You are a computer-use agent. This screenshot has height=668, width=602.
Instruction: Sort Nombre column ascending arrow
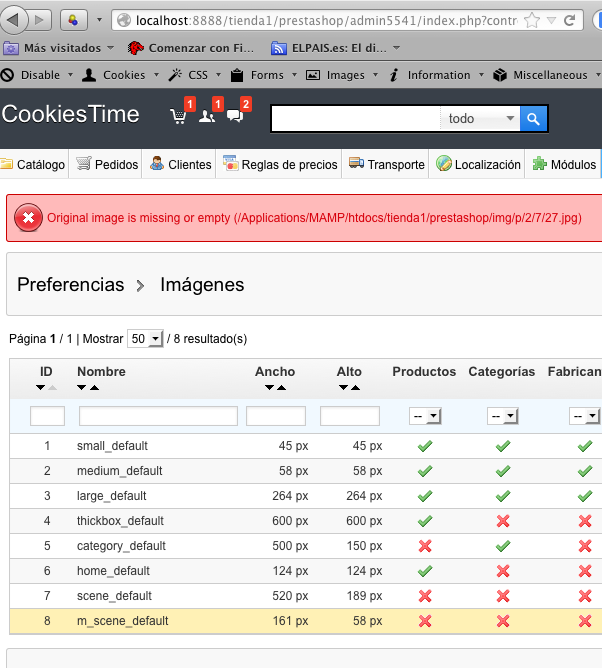(x=95, y=387)
